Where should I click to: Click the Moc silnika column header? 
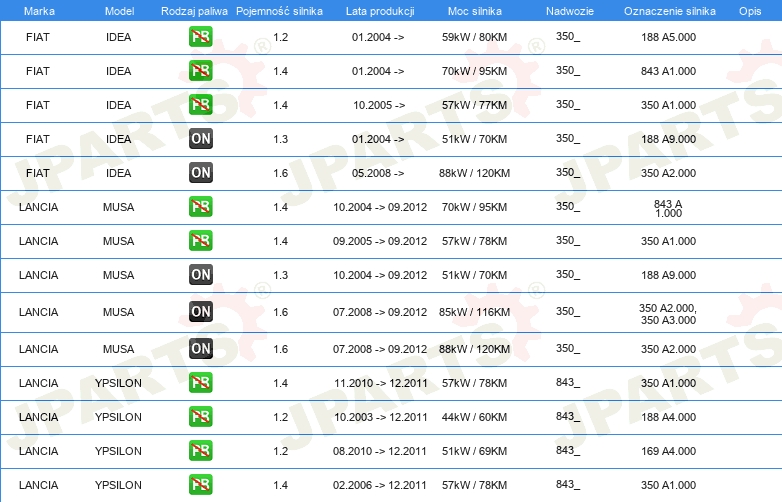coord(474,11)
